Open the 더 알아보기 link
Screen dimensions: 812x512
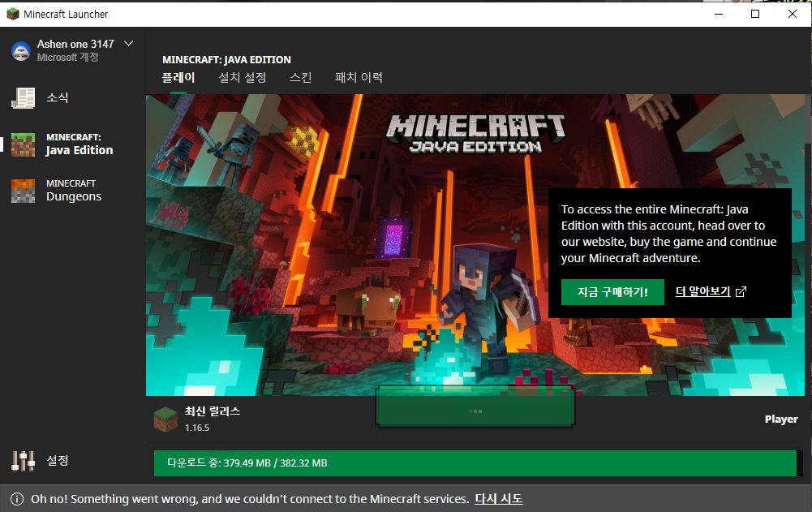702,292
